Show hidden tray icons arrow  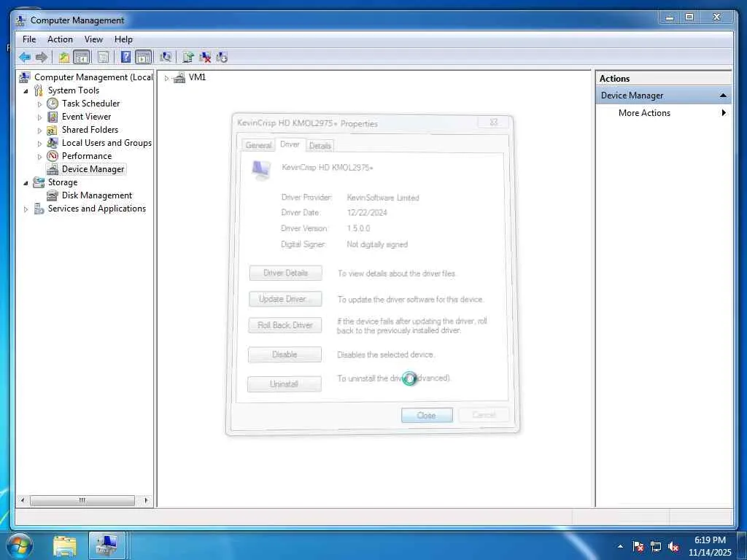click(620, 546)
